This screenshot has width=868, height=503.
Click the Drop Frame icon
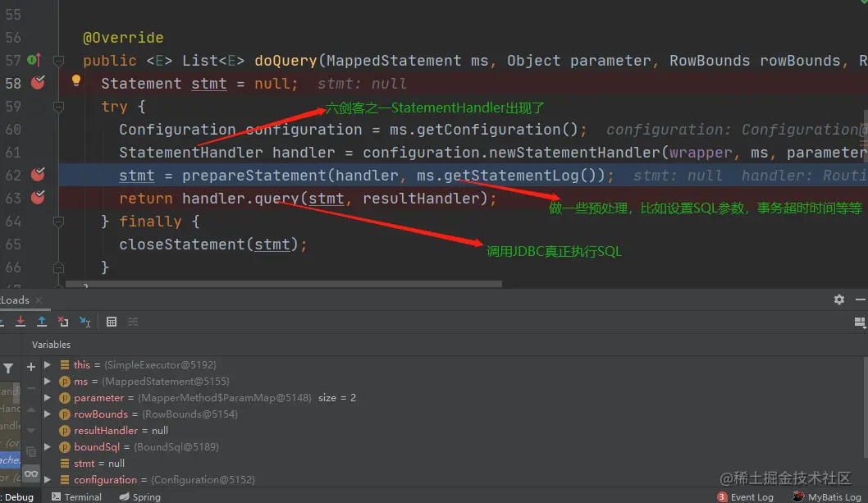point(63,322)
